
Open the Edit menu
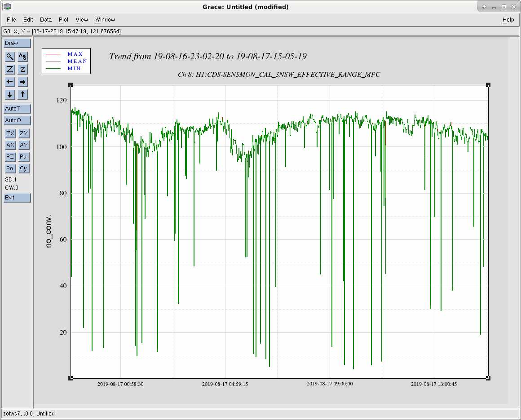28,20
